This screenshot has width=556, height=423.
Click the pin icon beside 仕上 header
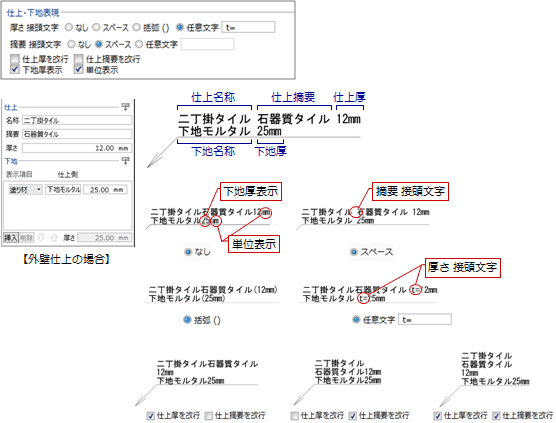tap(126, 106)
